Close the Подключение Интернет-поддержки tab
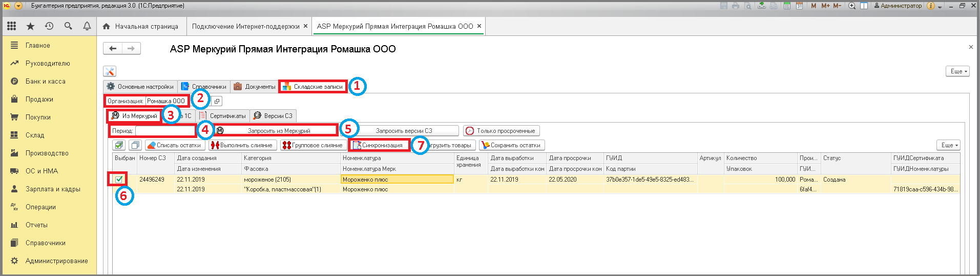The image size is (980, 276). tap(305, 26)
